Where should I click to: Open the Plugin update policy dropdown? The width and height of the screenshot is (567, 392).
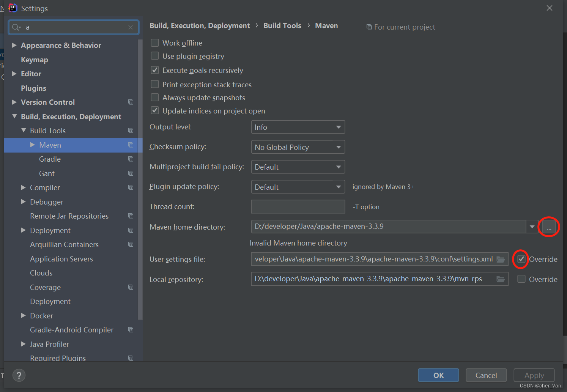[298, 187]
